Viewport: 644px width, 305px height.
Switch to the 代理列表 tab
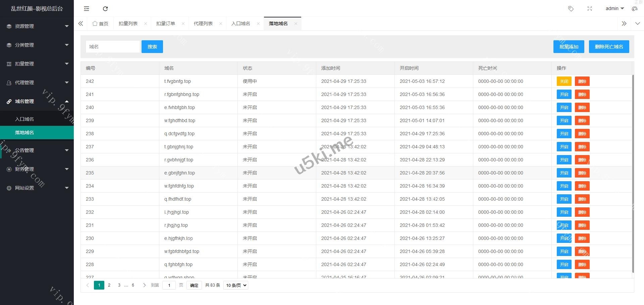(x=203, y=23)
